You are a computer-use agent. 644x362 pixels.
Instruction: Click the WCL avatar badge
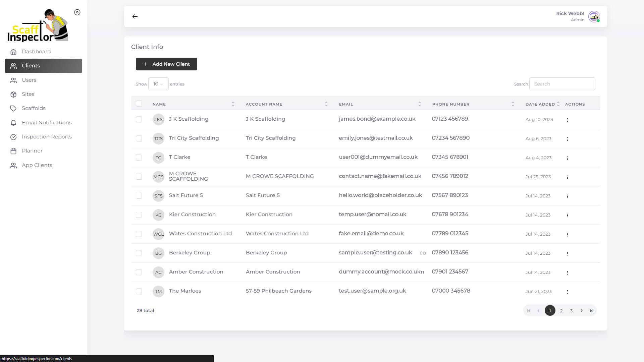[x=158, y=234]
